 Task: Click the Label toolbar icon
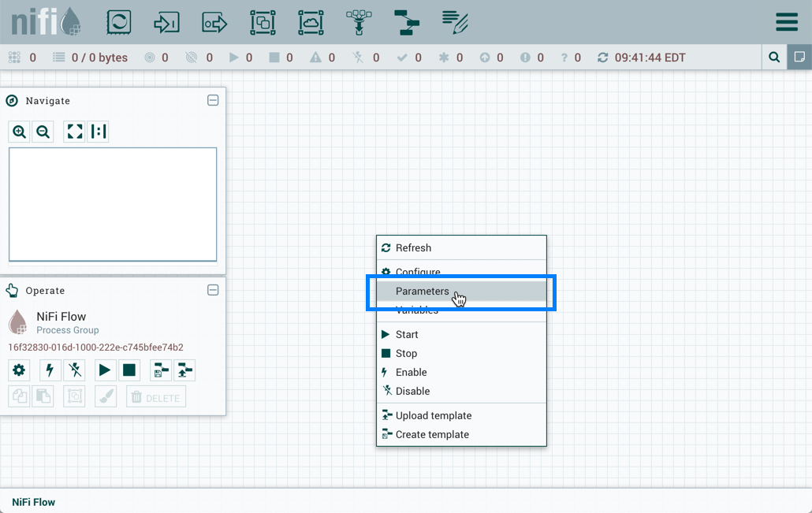coord(455,22)
